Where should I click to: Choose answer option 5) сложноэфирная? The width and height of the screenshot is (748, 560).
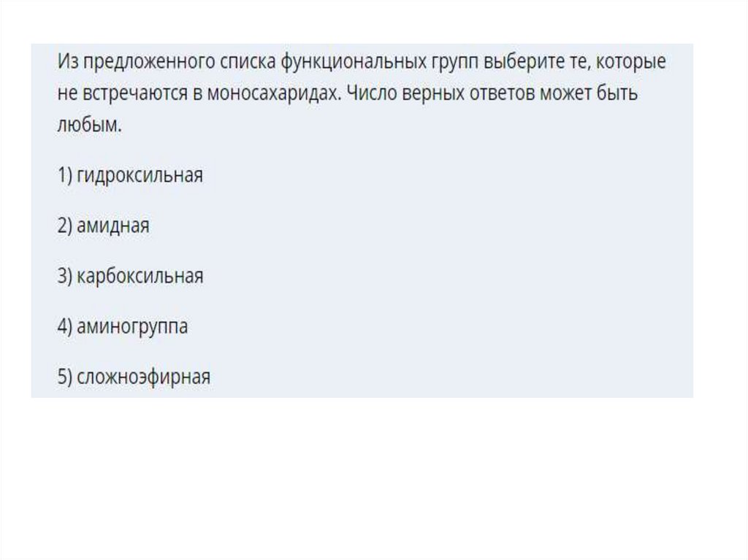(134, 377)
